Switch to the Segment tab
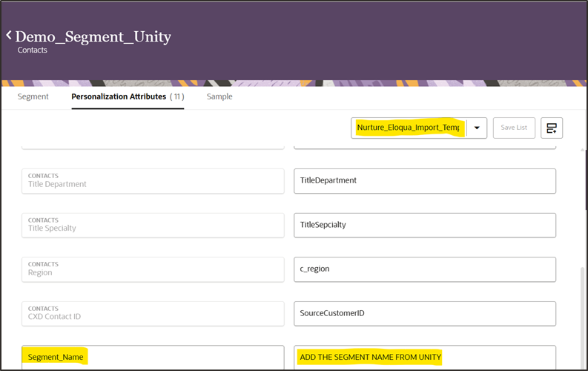The width and height of the screenshot is (588, 371). click(33, 96)
